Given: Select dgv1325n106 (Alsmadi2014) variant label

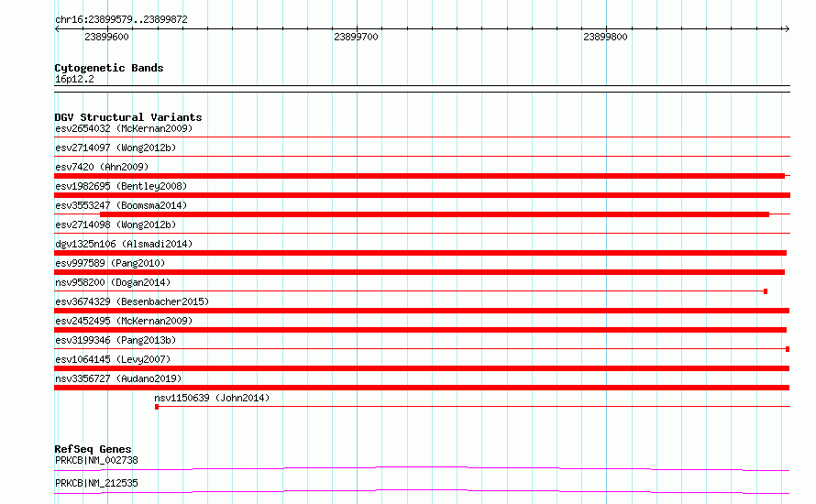Looking at the screenshot, I should click(124, 244).
